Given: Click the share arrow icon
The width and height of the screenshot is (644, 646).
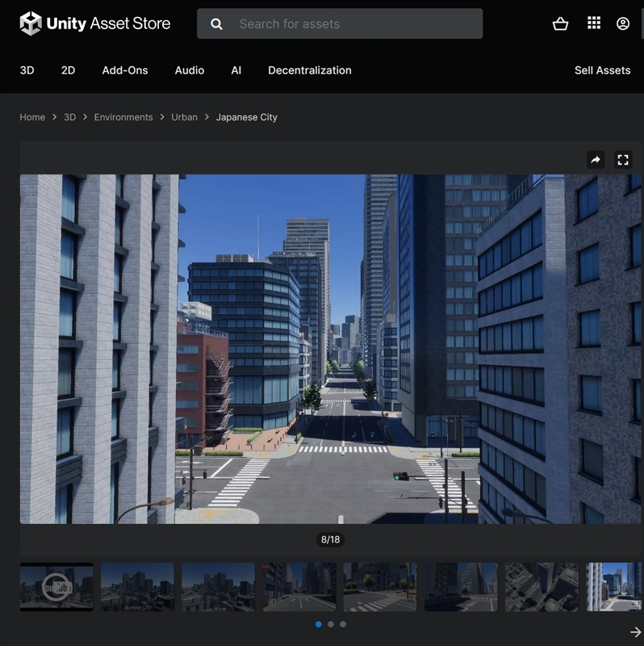Looking at the screenshot, I should (x=596, y=160).
